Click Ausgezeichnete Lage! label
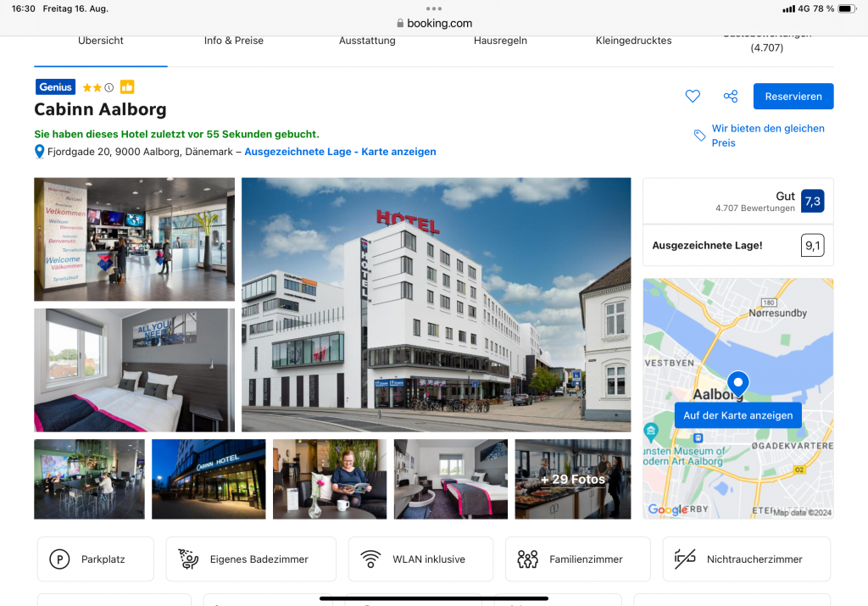868x606 pixels. click(x=707, y=245)
